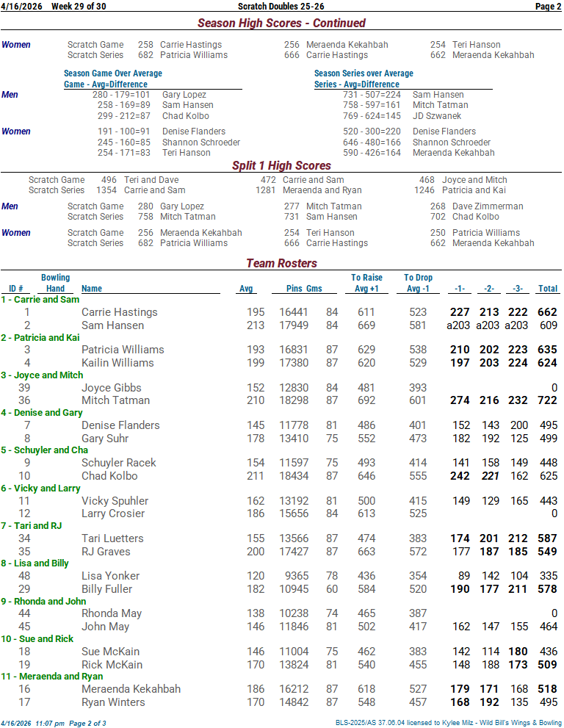Screen dimensions: 564x728
Task: Select 'Rick McKain' roster name
Action: tap(112, 665)
